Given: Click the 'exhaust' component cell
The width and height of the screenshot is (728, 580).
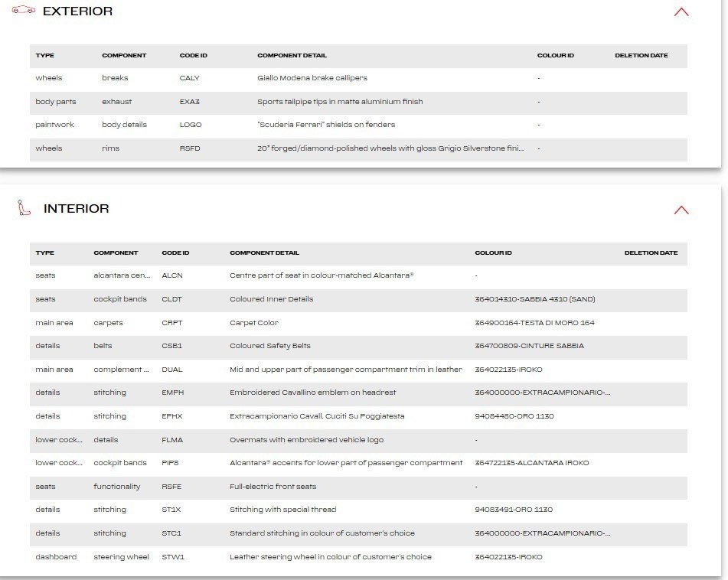Looking at the screenshot, I should [116, 102].
